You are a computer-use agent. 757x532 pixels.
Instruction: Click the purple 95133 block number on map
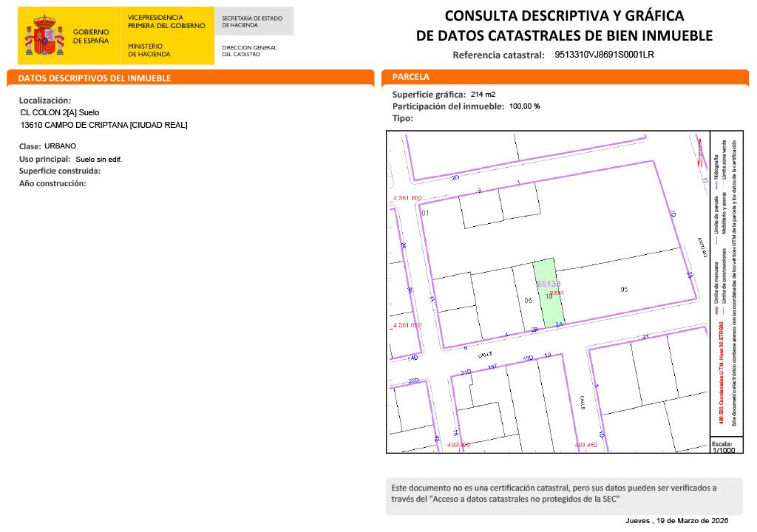click(x=548, y=284)
